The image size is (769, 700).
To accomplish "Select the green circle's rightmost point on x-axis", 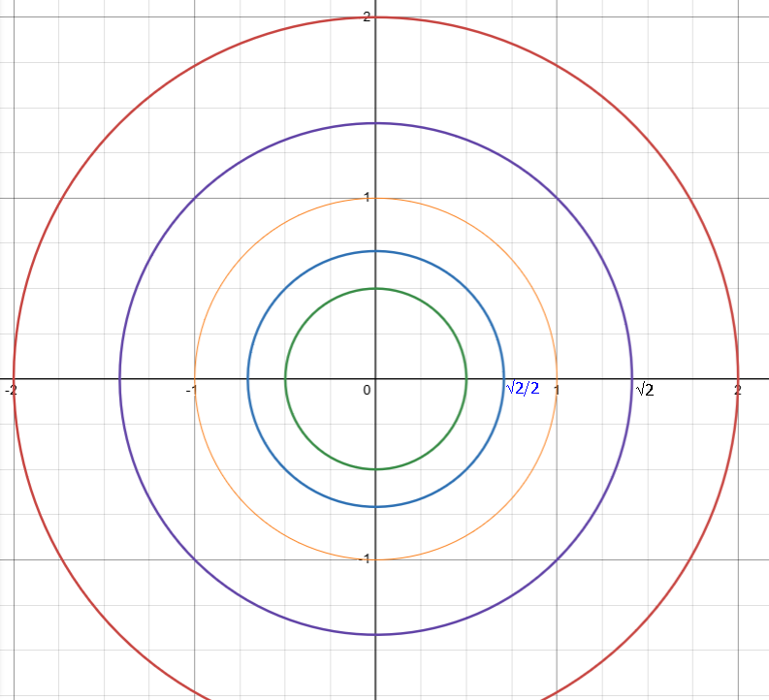I will click(466, 378).
